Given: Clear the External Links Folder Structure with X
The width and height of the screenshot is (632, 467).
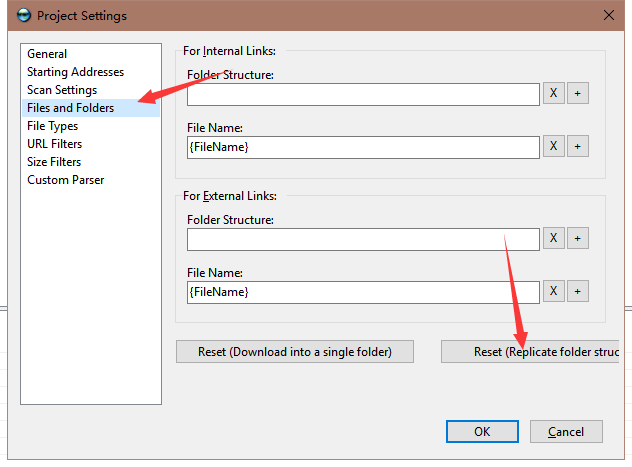Looking at the screenshot, I should point(553,238).
